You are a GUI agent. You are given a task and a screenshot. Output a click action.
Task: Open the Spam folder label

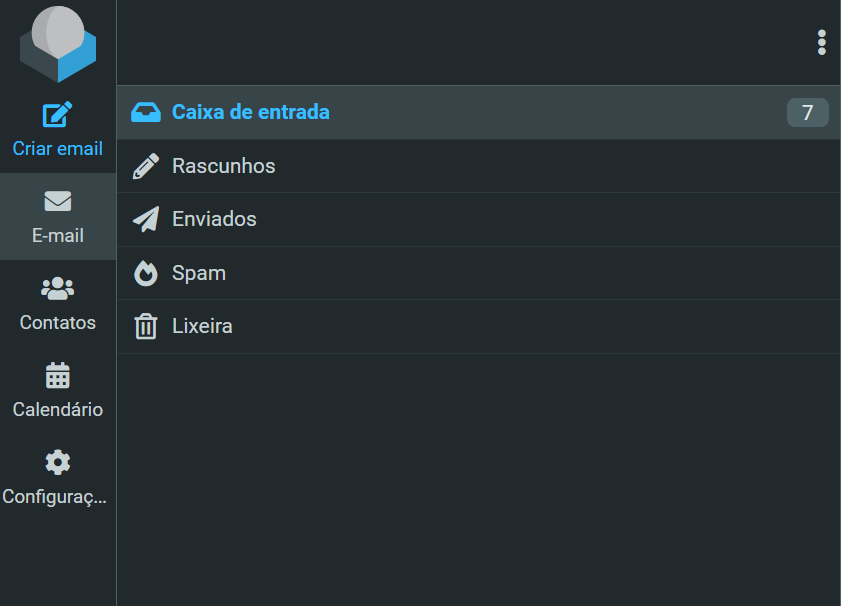pos(198,273)
